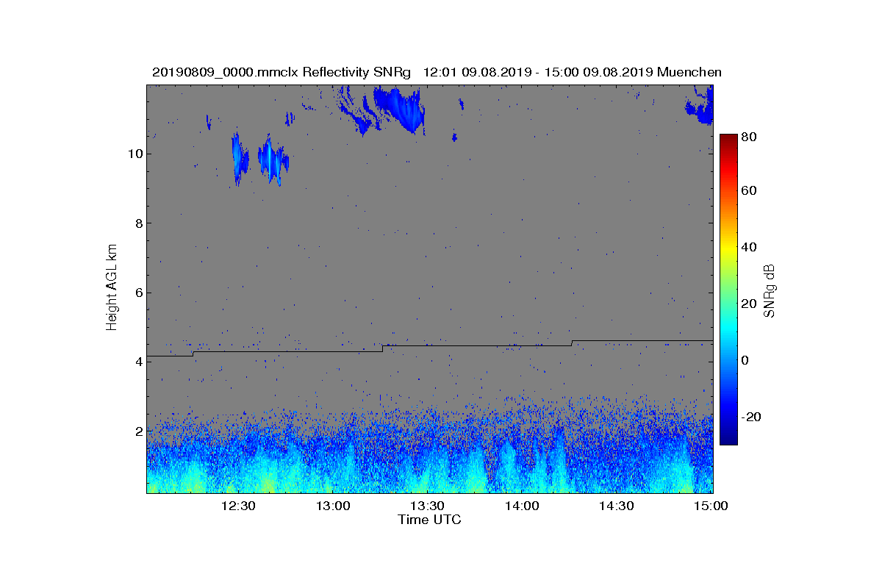Click the plot title text
The width and height of the screenshot is (882, 588).
[437, 72]
